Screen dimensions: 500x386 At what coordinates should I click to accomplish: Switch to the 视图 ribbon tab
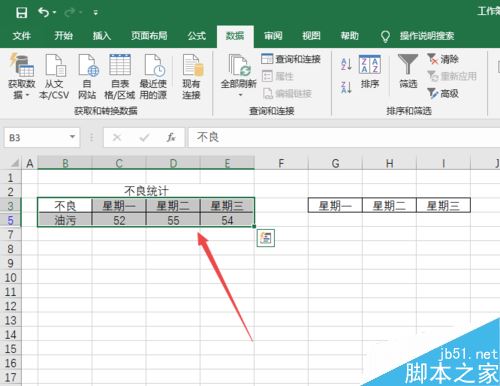pos(311,36)
